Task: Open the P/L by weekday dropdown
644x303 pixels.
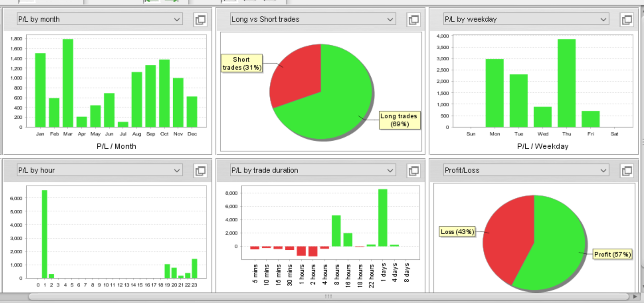Action: point(526,19)
